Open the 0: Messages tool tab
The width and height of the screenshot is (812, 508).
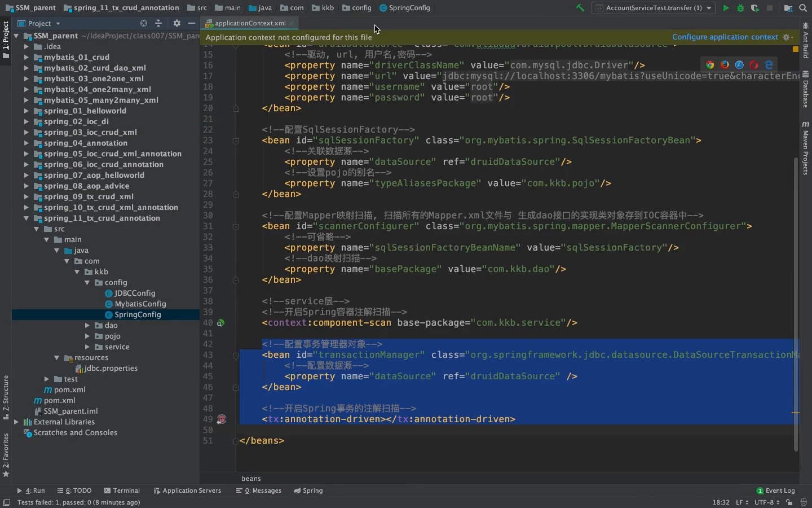(259, 491)
